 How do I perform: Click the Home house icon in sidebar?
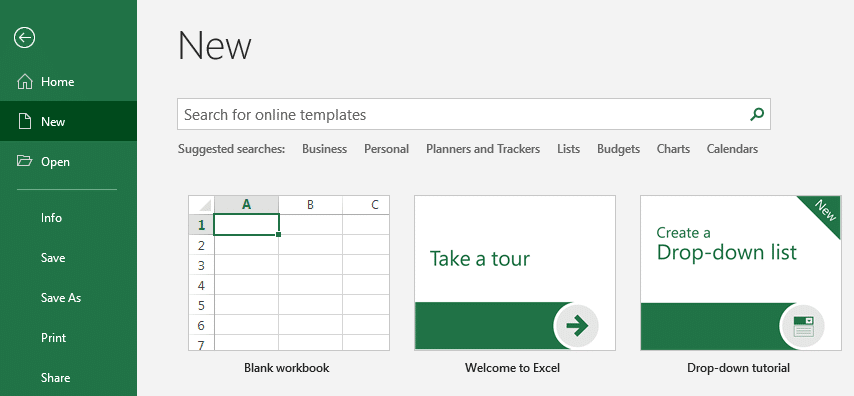25,82
